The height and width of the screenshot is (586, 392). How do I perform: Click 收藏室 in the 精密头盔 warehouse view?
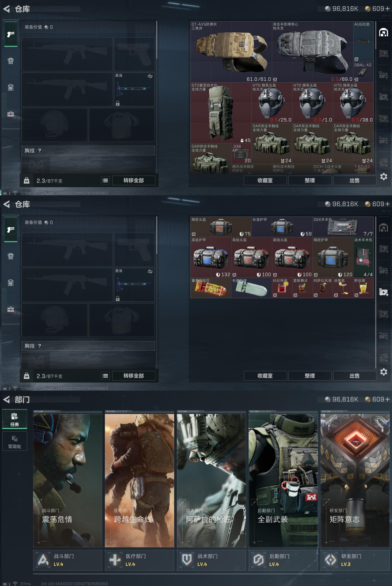click(265, 376)
